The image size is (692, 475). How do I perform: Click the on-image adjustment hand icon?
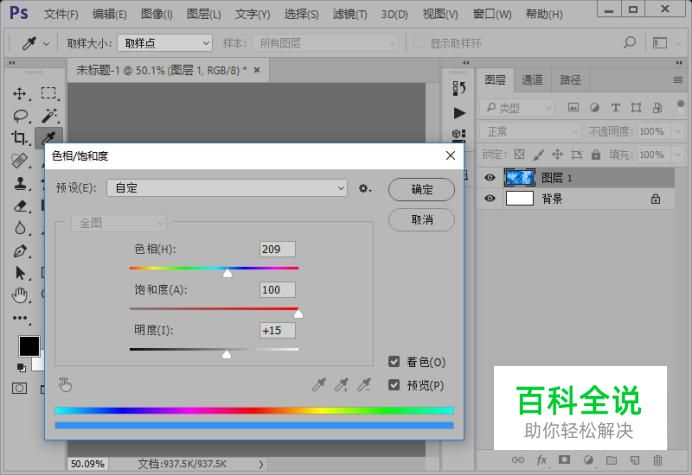coord(65,385)
